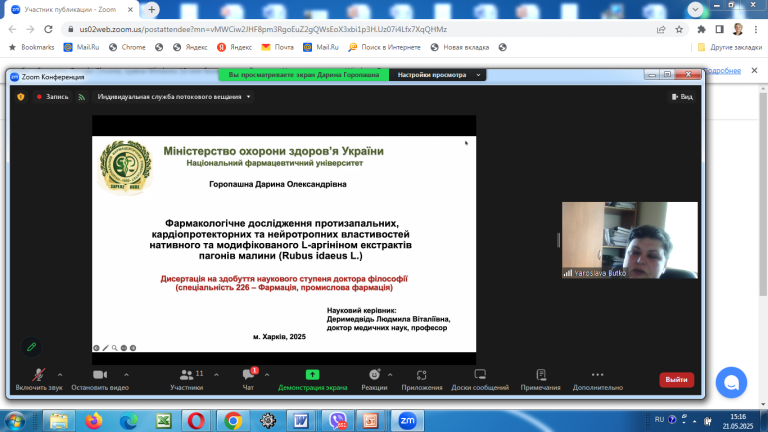The image size is (768, 432).
Task: Open Chrome three-dot menu
Action: (x=756, y=29)
